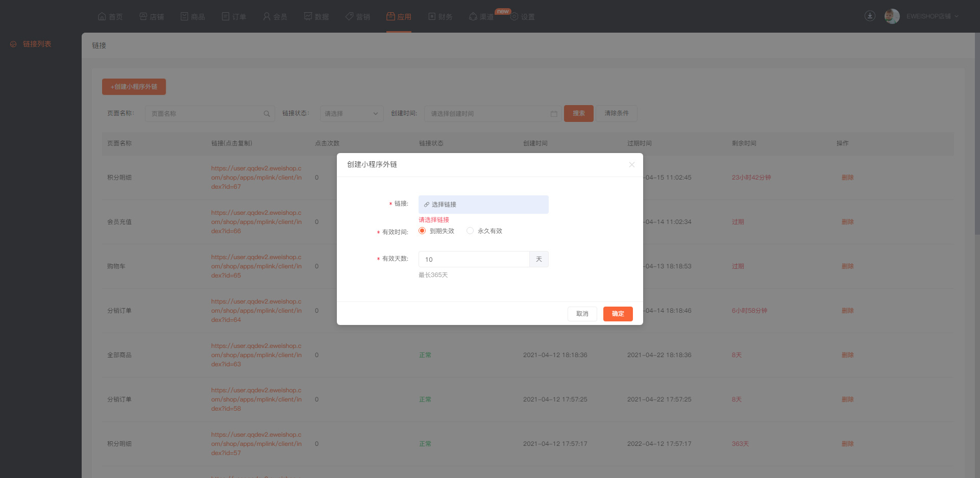
Task: Open the 营销 menu
Action: coord(357,16)
